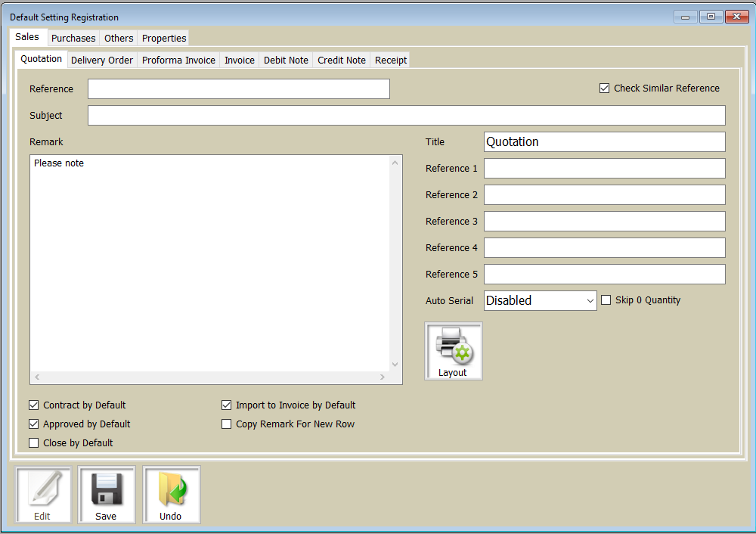Screen dimensions: 756x534
Task: Uncheck Contract by Default
Action: [34, 405]
